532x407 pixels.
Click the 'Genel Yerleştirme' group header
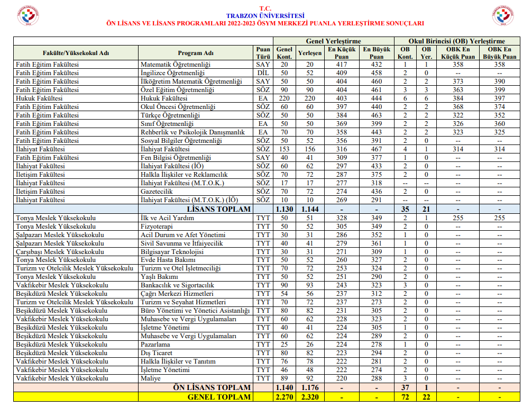click(x=334, y=41)
